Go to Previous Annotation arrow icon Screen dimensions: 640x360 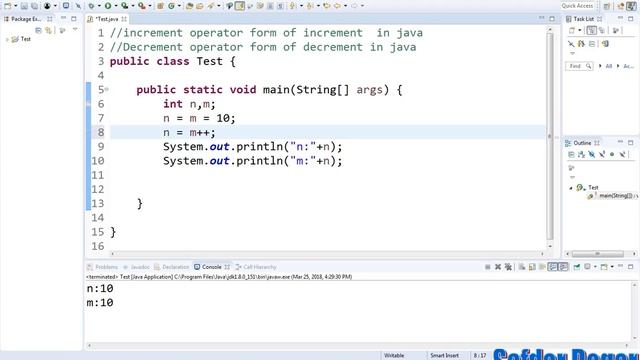(x=309, y=6)
